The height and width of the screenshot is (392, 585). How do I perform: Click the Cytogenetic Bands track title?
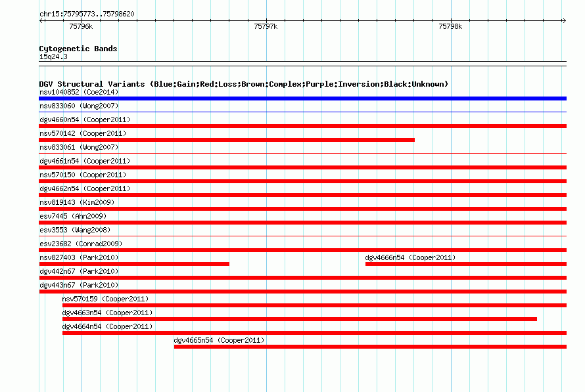click(x=78, y=49)
